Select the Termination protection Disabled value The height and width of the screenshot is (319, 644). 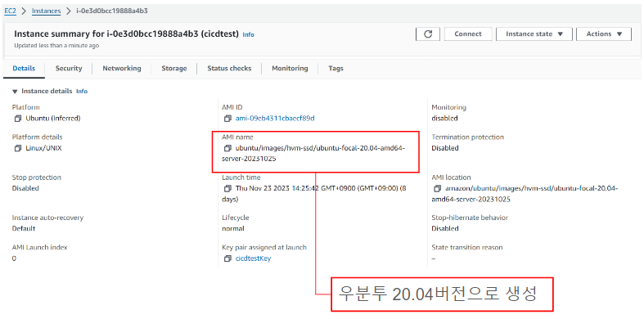[445, 148]
